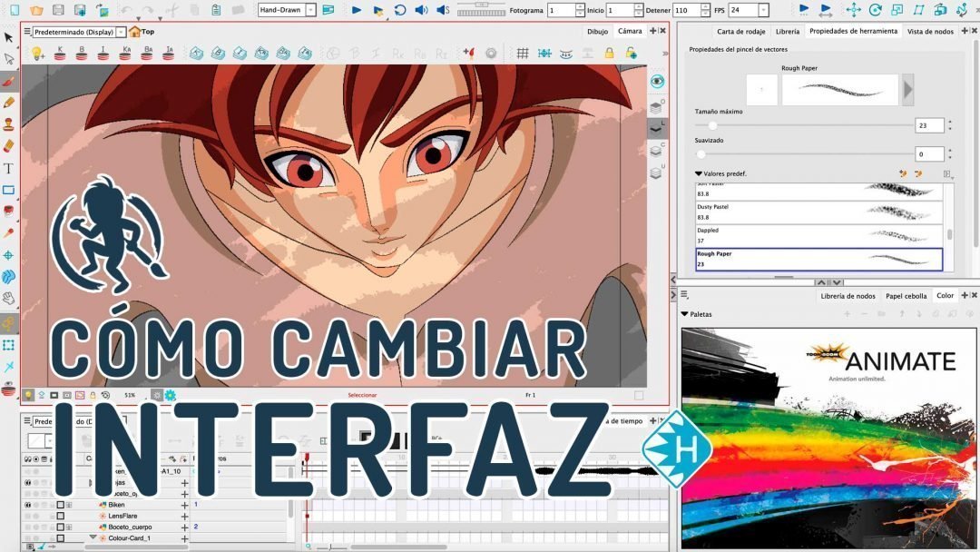Select the Stamp tool in left toolbar
This screenshot has height=552, width=980.
click(8, 124)
